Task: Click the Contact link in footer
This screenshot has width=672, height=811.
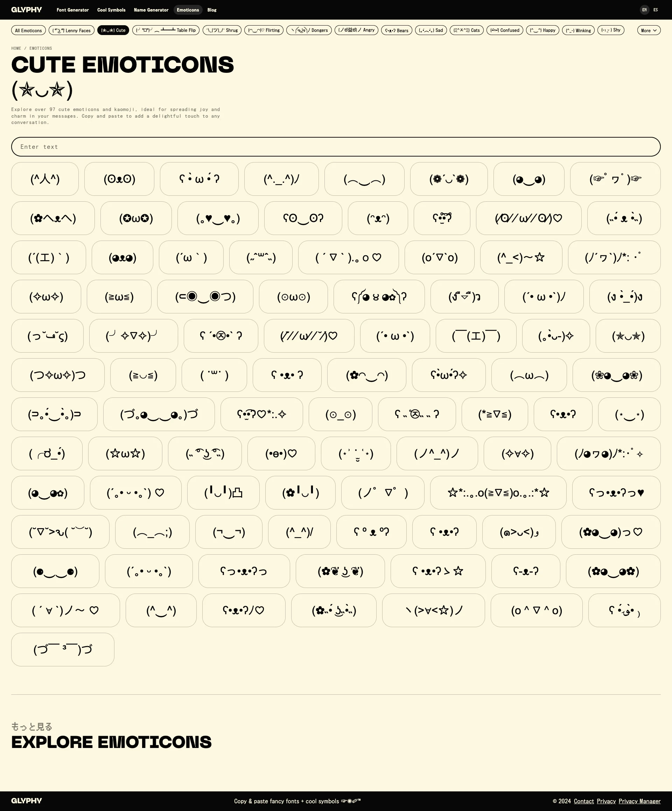Action: click(584, 801)
